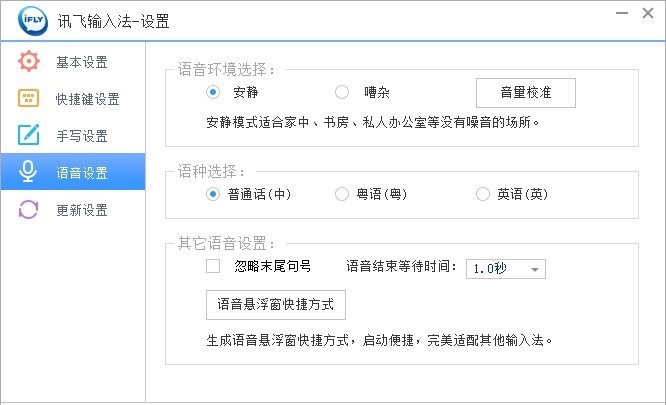
Task: Choose 粤语(粤) as the language
Action: pyautogui.click(x=342, y=195)
